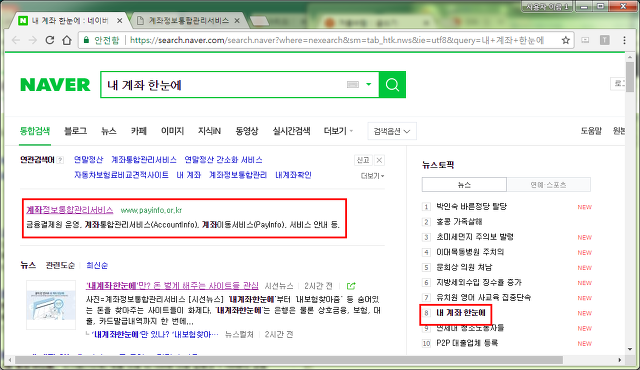Click news topic 지방세외수입 징수율 증가
Viewport: 640px width, 370px height.
pyautogui.click(x=479, y=282)
